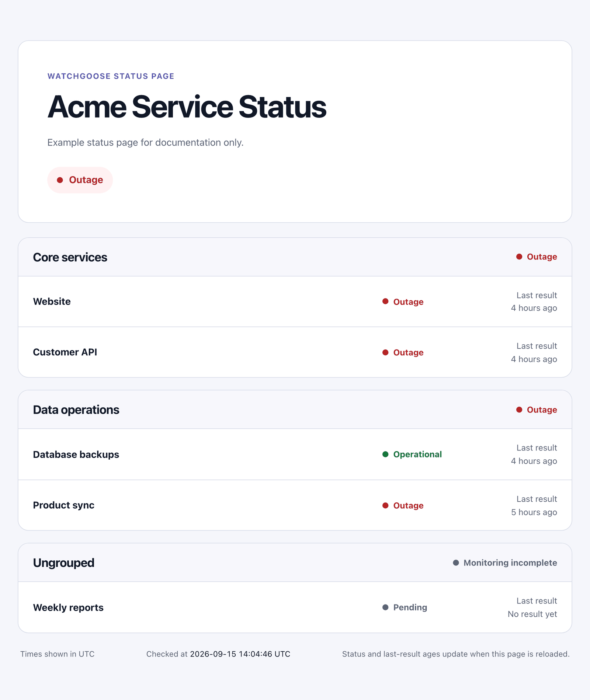
Task: Select the Website service name
Action: point(52,302)
